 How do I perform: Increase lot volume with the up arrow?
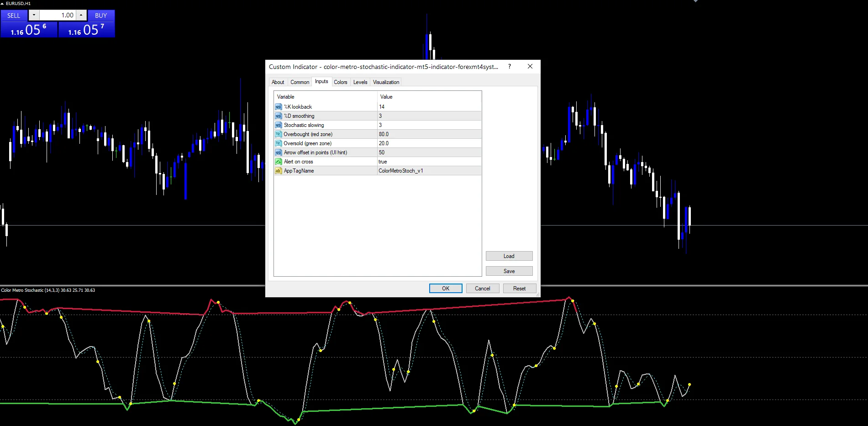click(x=81, y=15)
